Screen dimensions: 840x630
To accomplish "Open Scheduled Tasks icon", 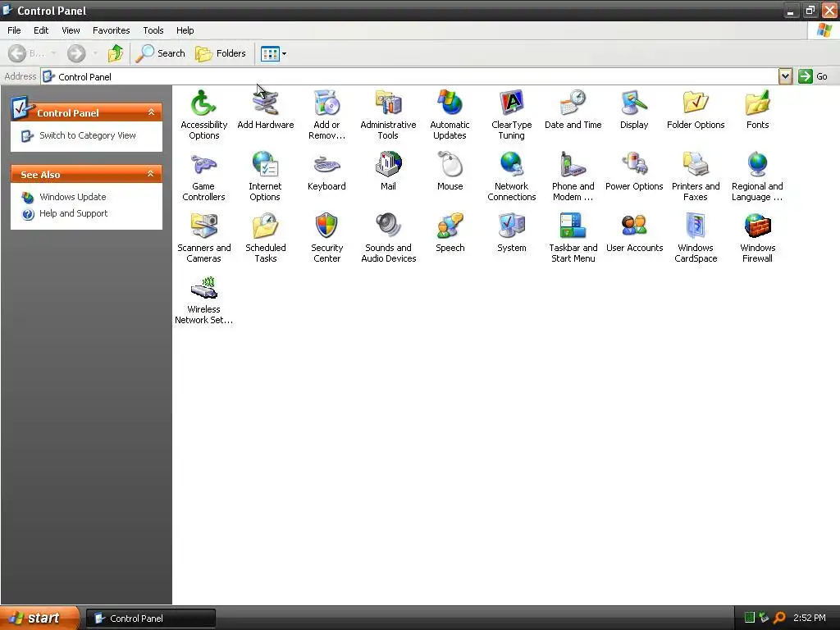I will click(266, 226).
